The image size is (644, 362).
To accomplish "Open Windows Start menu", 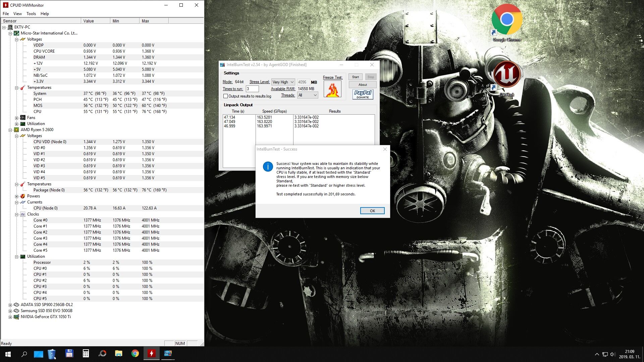I will (8, 354).
